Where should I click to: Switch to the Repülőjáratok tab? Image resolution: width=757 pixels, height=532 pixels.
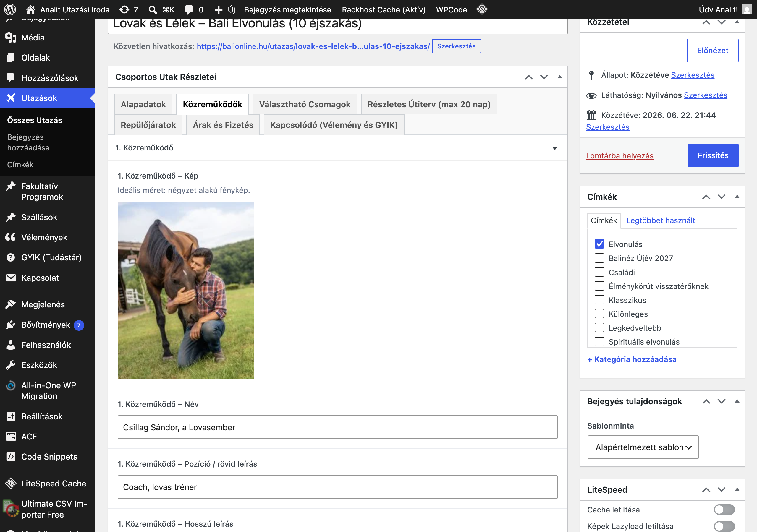click(x=148, y=125)
